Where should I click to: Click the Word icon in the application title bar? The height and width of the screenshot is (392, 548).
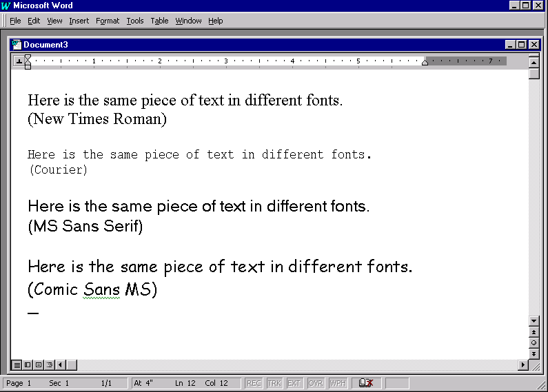tap(6, 6)
